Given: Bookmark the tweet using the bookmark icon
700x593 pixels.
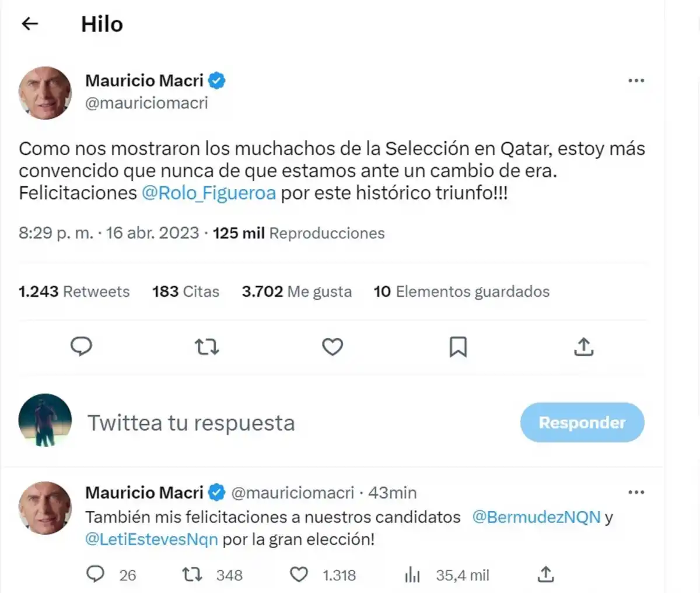Looking at the screenshot, I should (458, 346).
